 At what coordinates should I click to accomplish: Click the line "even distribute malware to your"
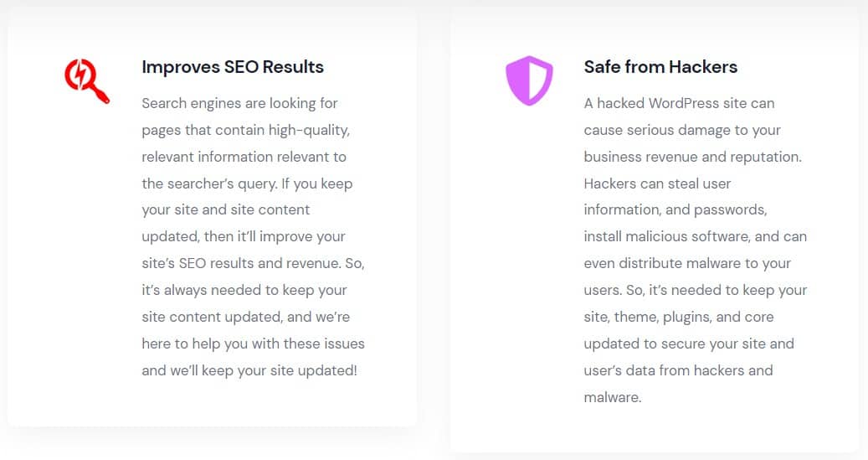687,263
